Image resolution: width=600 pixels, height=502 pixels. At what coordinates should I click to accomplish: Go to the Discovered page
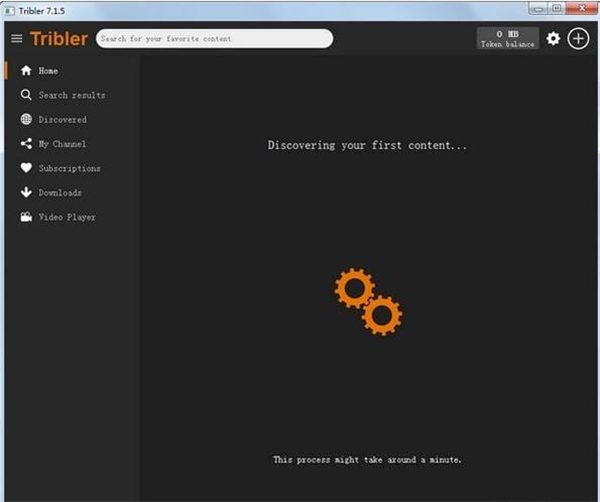coord(62,120)
